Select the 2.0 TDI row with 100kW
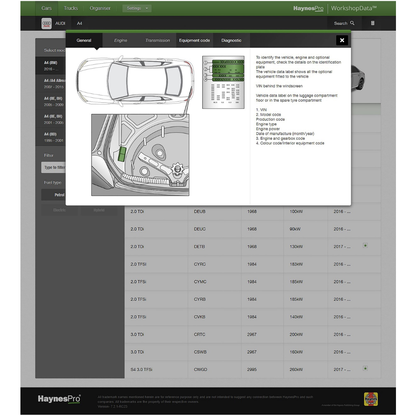Screen dimensions: 416x416 click(253, 211)
